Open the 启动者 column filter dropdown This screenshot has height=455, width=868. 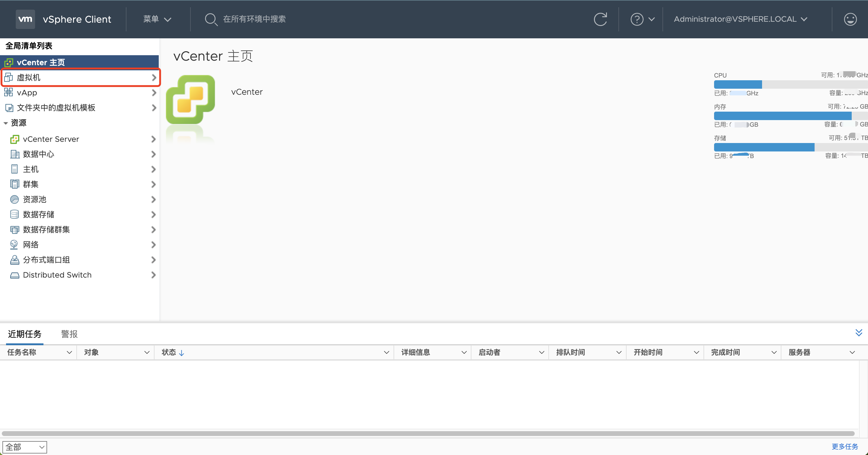[541, 352]
